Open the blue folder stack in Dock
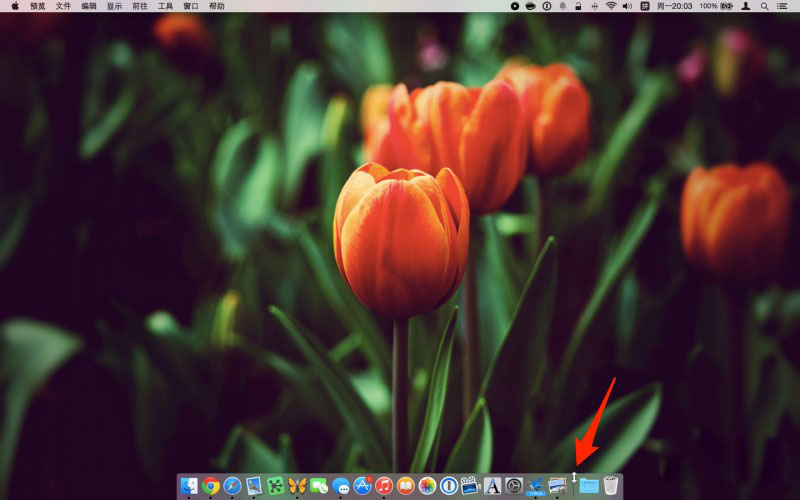This screenshot has width=800, height=500. (589, 486)
